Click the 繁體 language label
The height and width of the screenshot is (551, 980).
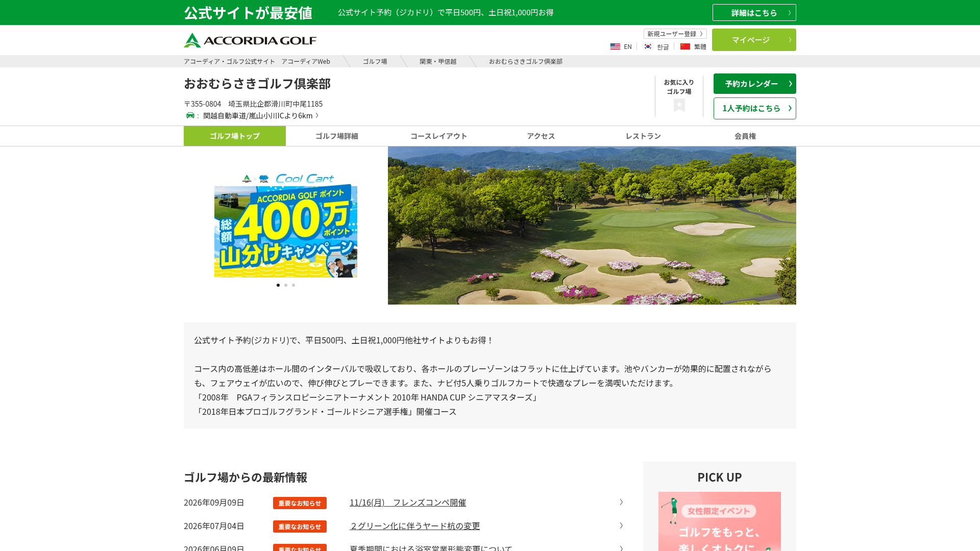(x=700, y=46)
